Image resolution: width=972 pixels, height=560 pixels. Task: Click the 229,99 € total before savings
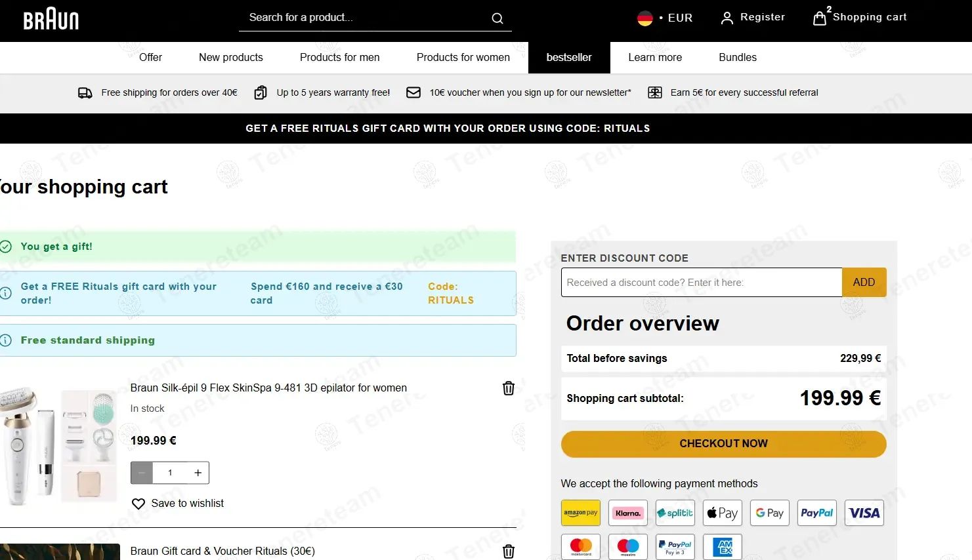[860, 358]
